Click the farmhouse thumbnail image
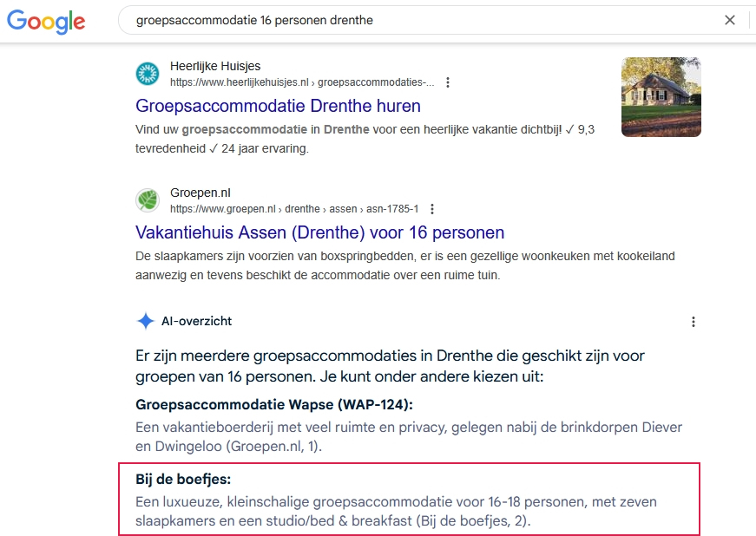This screenshot has height=536, width=756. coord(661,97)
